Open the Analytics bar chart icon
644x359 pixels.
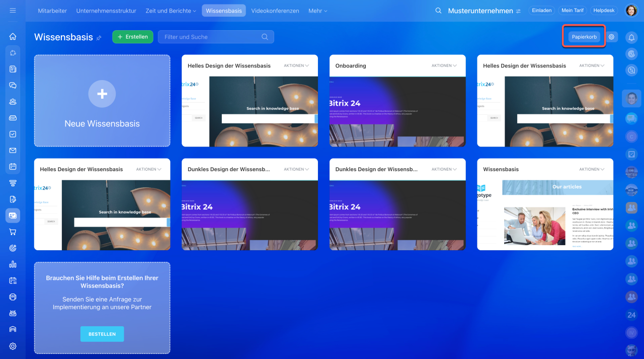(x=13, y=264)
